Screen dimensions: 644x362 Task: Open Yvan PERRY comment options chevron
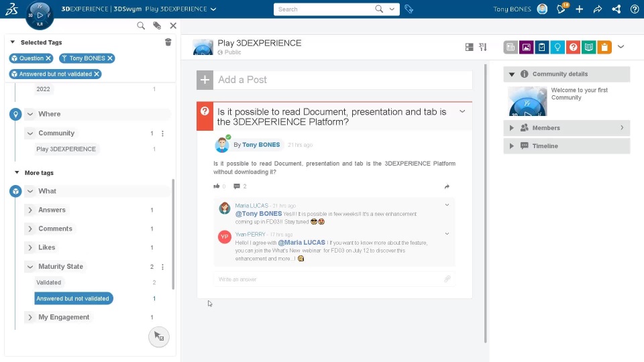point(447,234)
